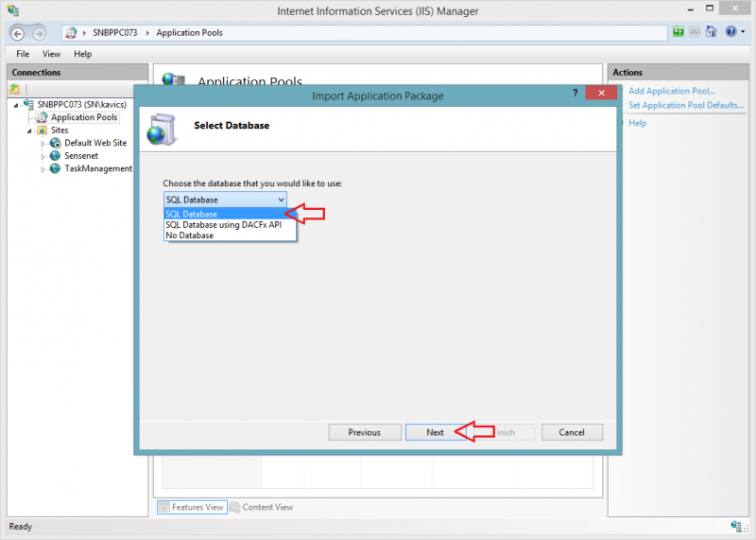Click the Sensenet site globe icon
This screenshot has width=756, height=540.
[x=56, y=155]
